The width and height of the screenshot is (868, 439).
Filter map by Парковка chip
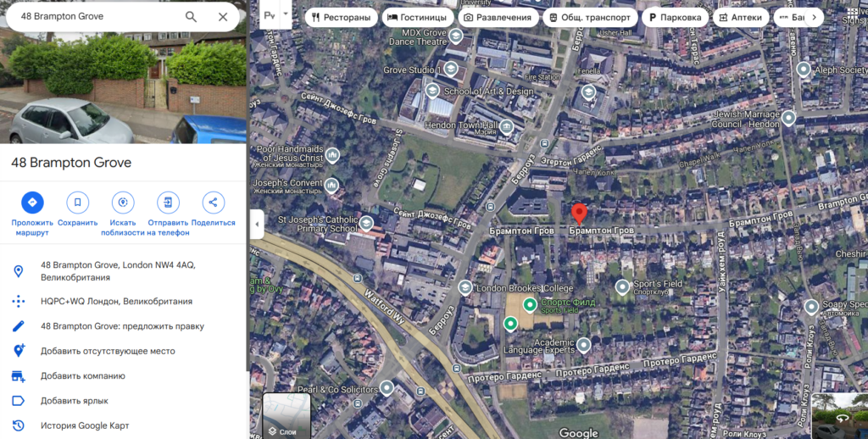(675, 17)
